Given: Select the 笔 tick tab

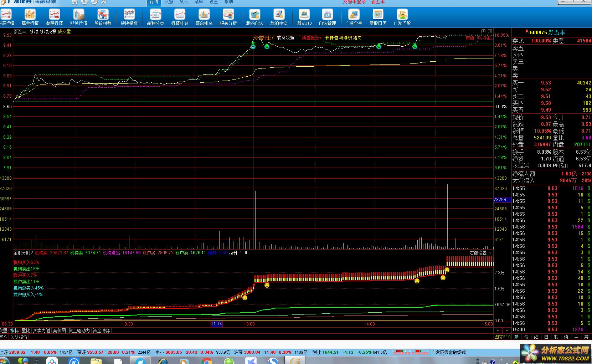Looking at the screenshot, I should (x=516, y=337).
